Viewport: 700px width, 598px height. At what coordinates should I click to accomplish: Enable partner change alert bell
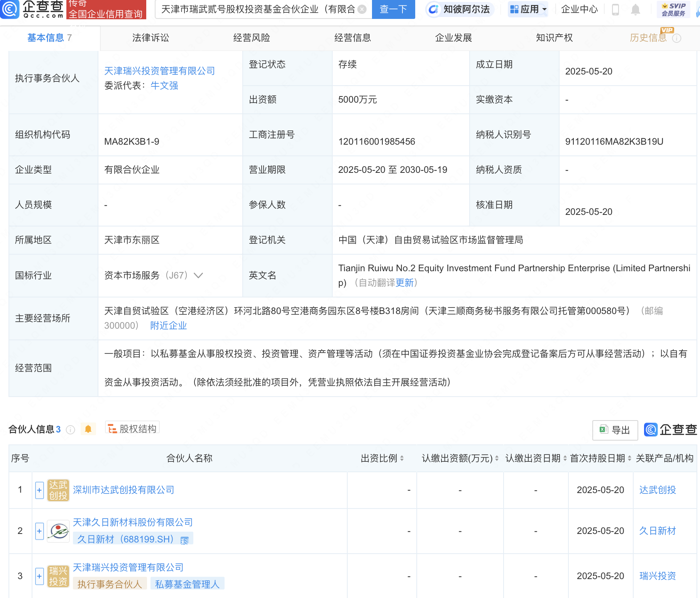[x=88, y=429]
